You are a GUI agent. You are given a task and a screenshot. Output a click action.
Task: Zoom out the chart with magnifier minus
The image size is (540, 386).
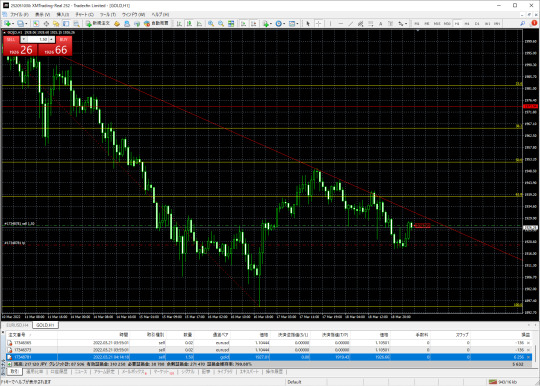[x=221, y=23]
